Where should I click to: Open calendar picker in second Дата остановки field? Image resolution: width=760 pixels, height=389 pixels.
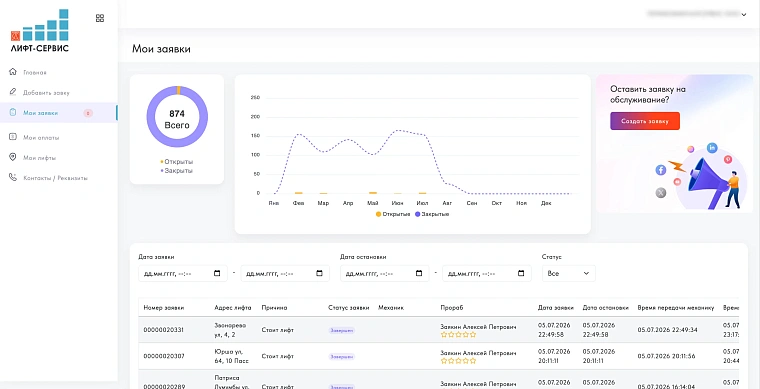(521, 273)
